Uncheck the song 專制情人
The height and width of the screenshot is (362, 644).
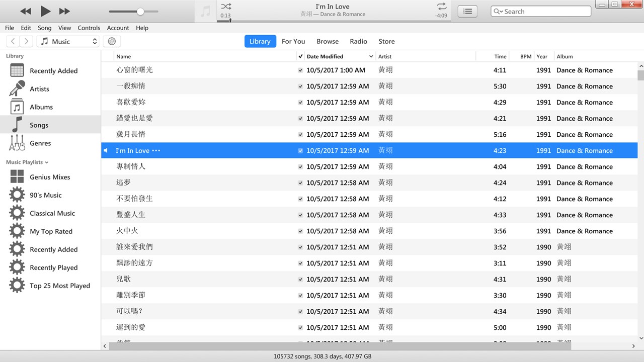[x=300, y=167]
